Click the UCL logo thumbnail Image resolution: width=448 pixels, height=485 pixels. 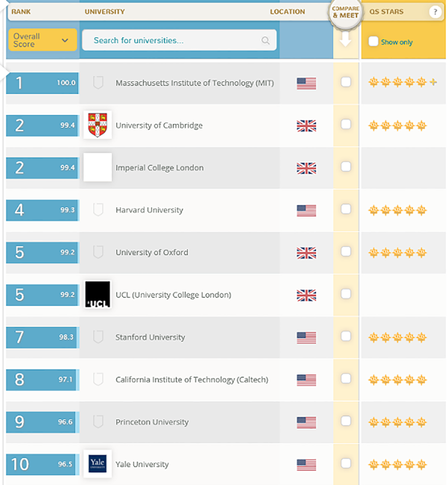coord(98,294)
